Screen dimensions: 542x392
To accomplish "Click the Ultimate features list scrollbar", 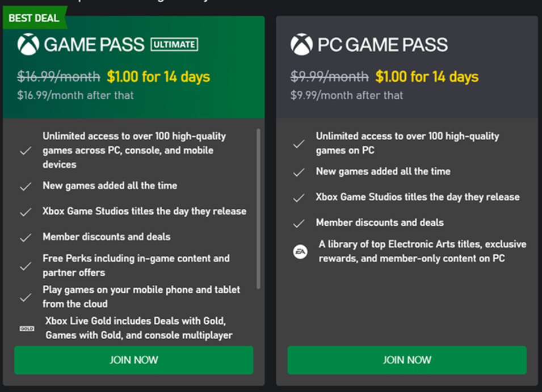I will click(259, 209).
